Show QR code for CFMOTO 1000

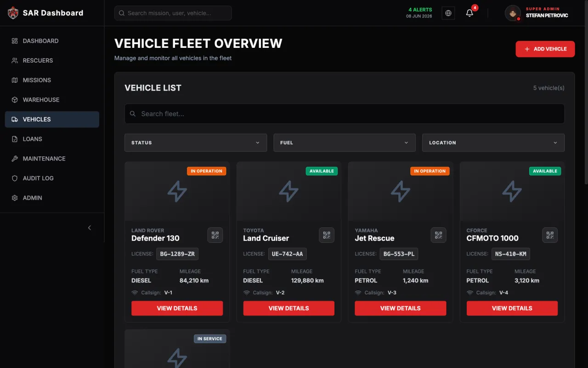550,235
